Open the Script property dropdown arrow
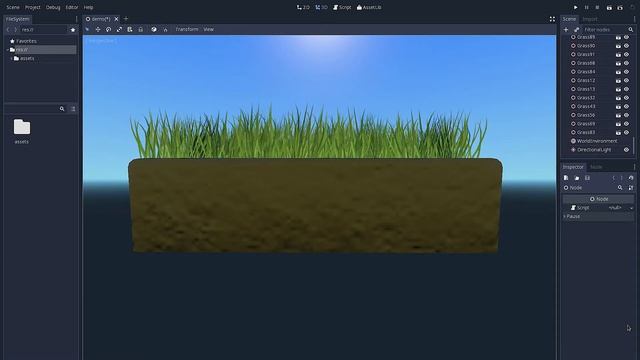Screen dimensions: 640x360 pyautogui.click(x=631, y=208)
